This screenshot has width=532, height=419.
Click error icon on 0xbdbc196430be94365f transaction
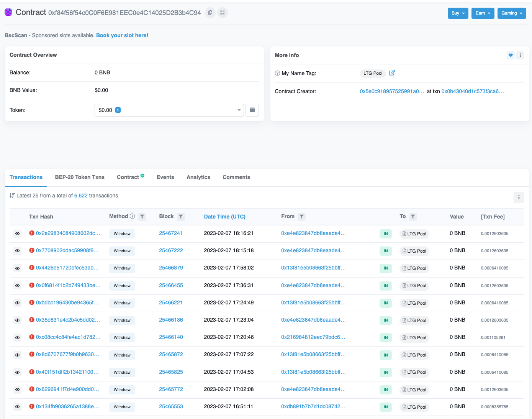click(x=32, y=302)
